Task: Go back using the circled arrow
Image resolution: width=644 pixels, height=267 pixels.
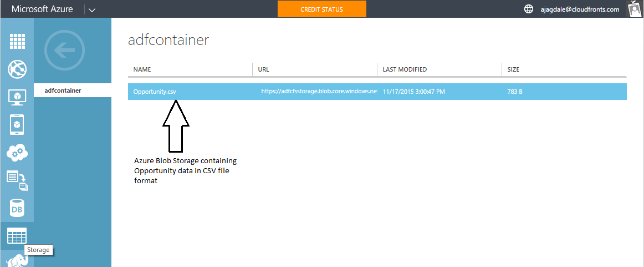Action: pos(64,50)
